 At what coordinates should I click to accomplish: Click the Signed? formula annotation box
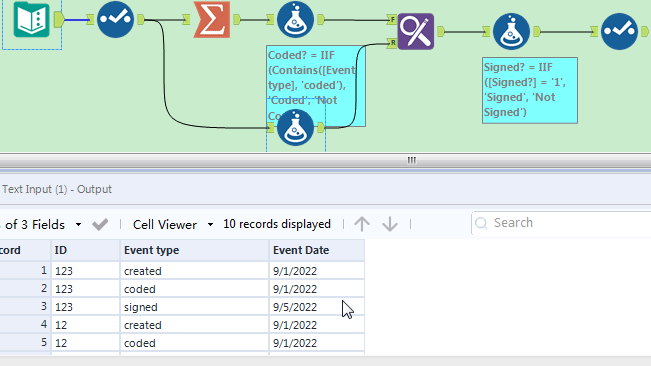(x=530, y=90)
